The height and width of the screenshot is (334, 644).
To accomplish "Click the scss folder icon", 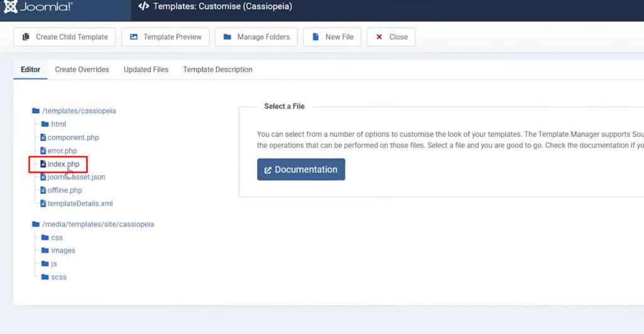I will coord(45,277).
